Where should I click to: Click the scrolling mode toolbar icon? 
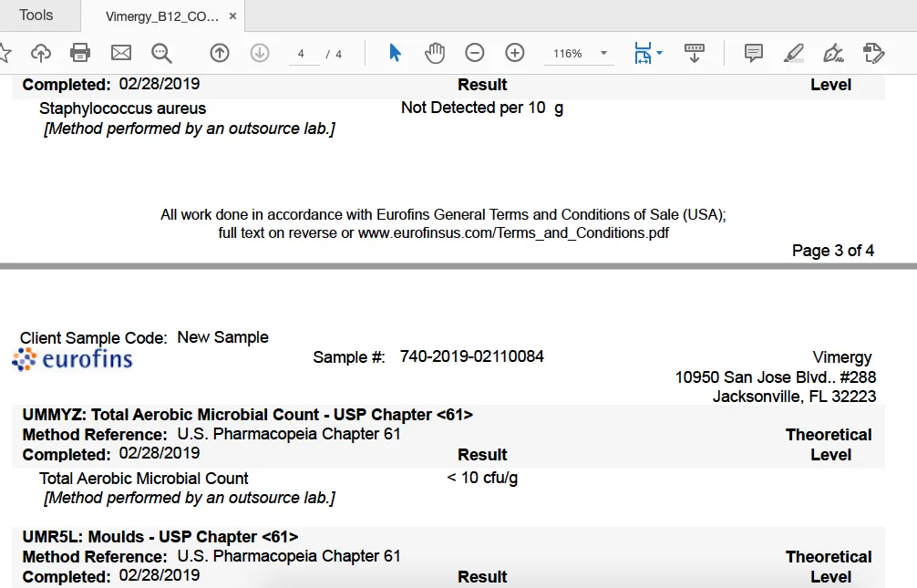(x=695, y=53)
